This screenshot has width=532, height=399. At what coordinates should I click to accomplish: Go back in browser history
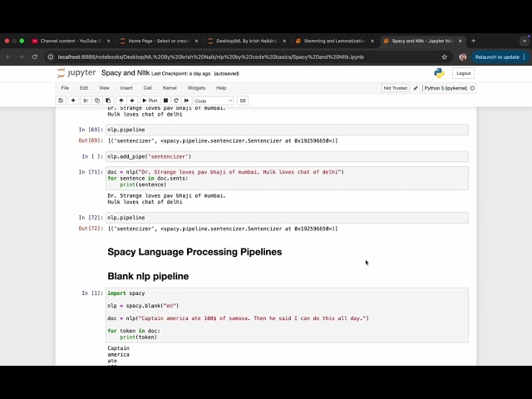point(8,57)
